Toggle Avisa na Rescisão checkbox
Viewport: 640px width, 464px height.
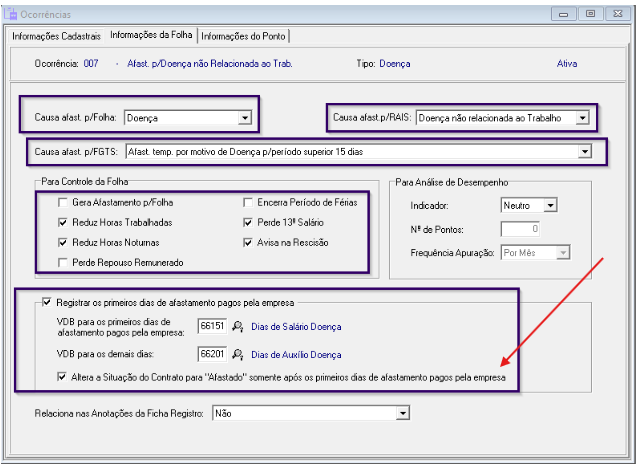coord(248,242)
